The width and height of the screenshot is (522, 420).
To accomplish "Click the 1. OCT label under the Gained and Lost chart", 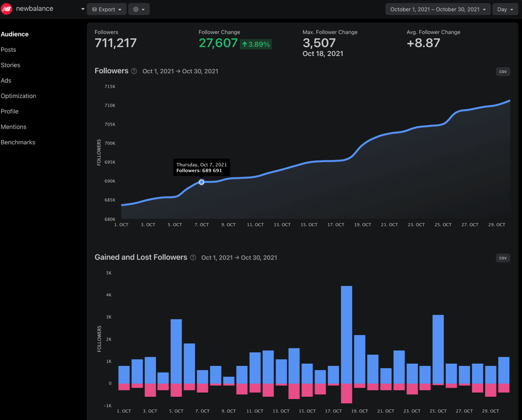I will 124,411.
